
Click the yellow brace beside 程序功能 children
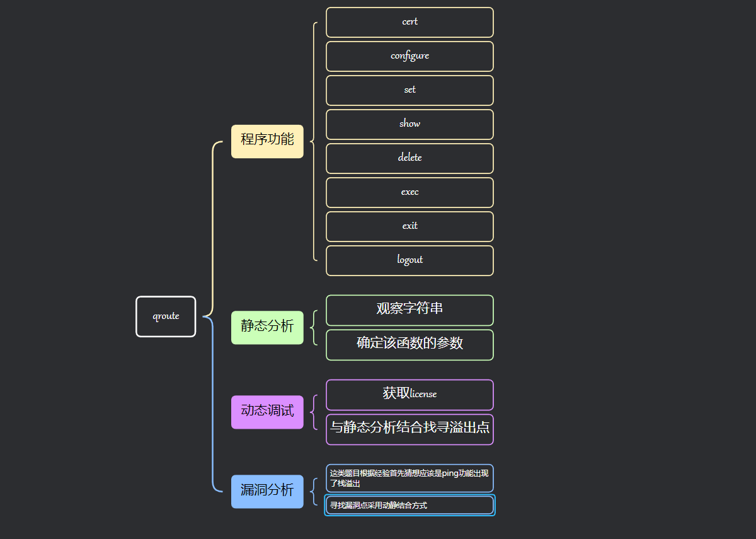coord(314,141)
